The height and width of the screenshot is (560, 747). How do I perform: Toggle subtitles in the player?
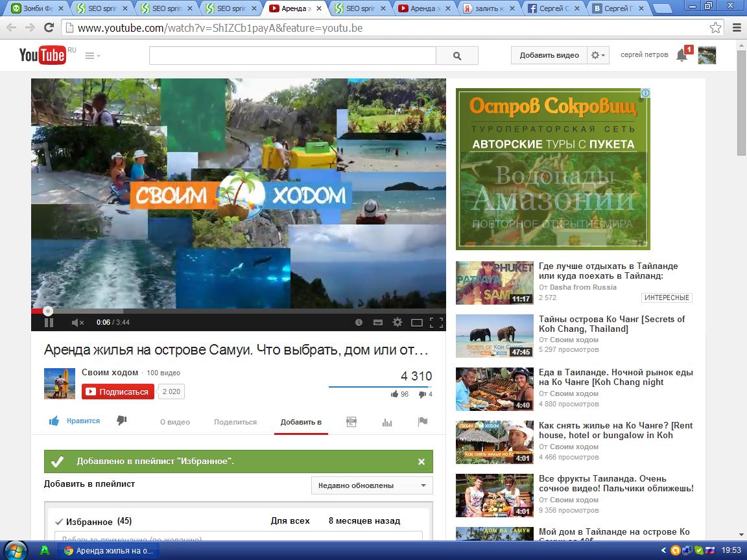pos(378,322)
